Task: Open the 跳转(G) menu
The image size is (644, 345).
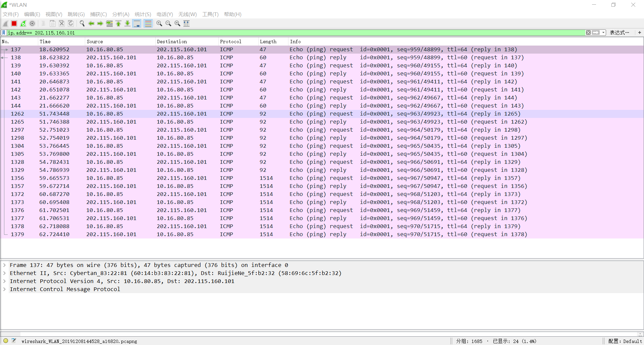Action: [76, 14]
